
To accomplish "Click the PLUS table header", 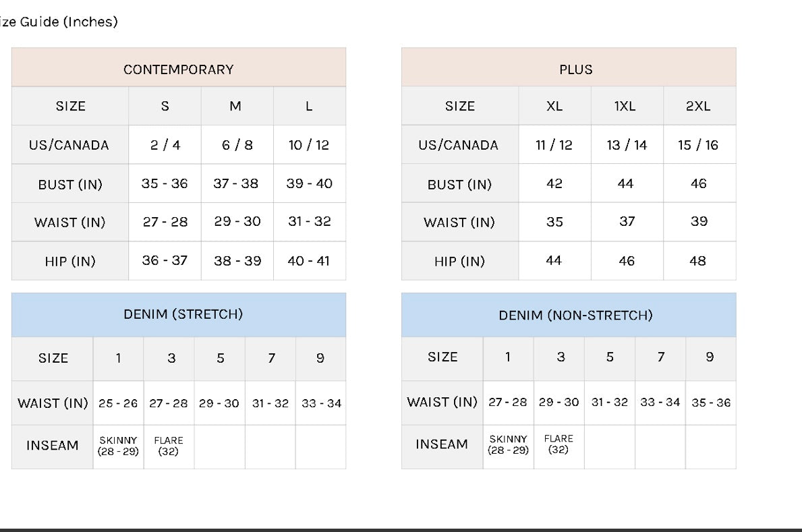I will point(575,69).
